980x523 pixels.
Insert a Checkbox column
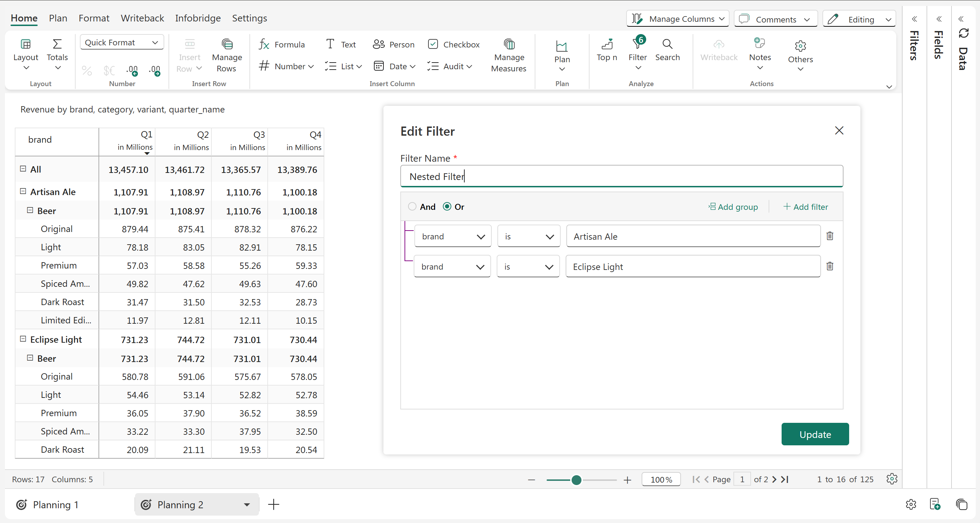click(453, 45)
